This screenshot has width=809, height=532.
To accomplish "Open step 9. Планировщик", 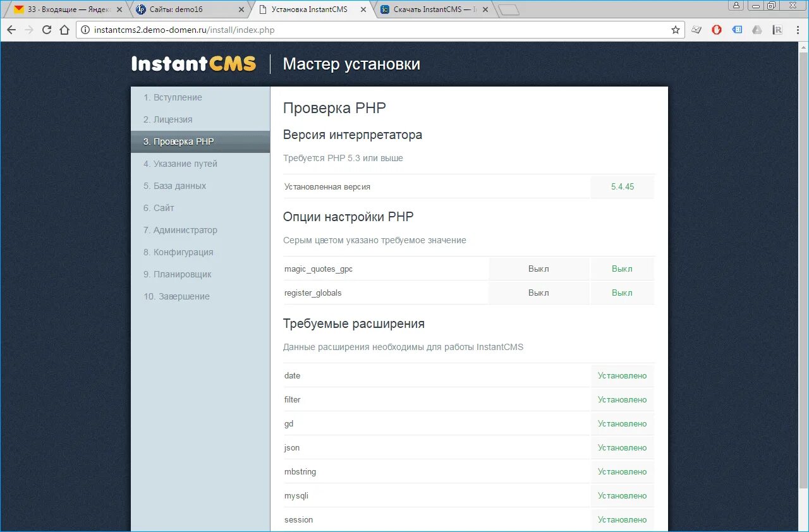I will (x=200, y=274).
